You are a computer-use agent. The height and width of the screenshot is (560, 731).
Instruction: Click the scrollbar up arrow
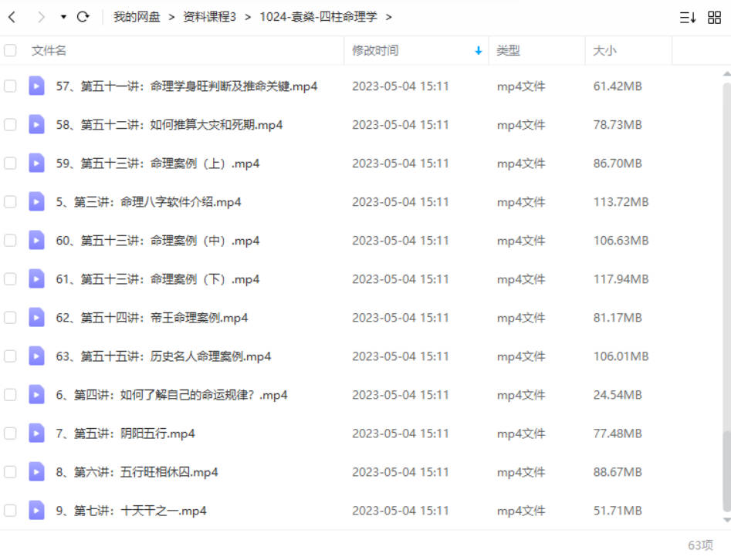[726, 74]
